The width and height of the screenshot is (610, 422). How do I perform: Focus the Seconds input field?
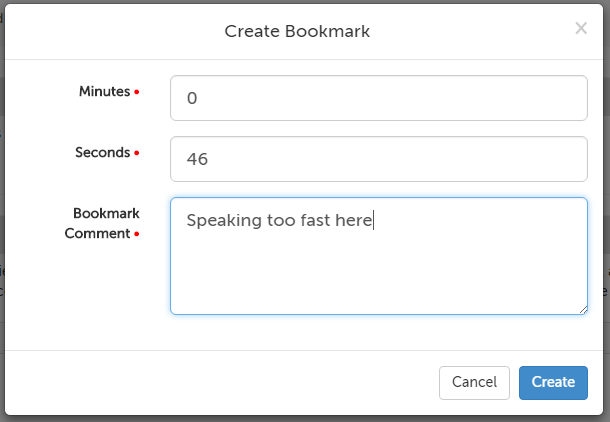click(378, 159)
